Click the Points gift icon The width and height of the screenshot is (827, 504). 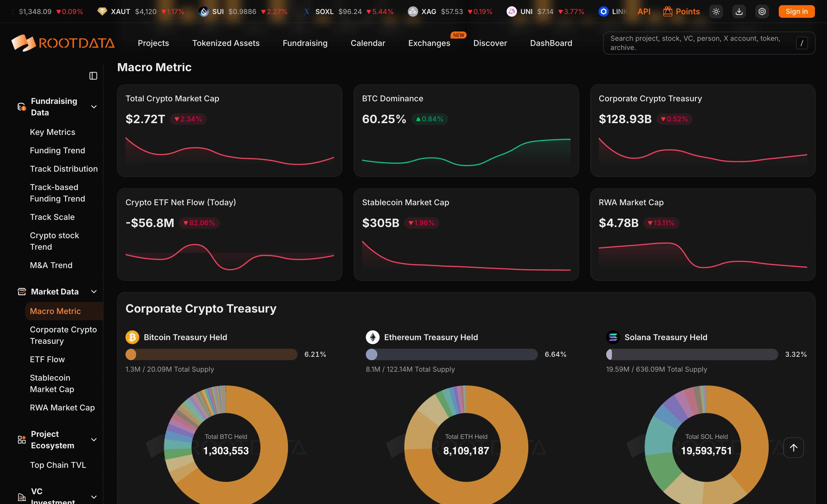[668, 11]
